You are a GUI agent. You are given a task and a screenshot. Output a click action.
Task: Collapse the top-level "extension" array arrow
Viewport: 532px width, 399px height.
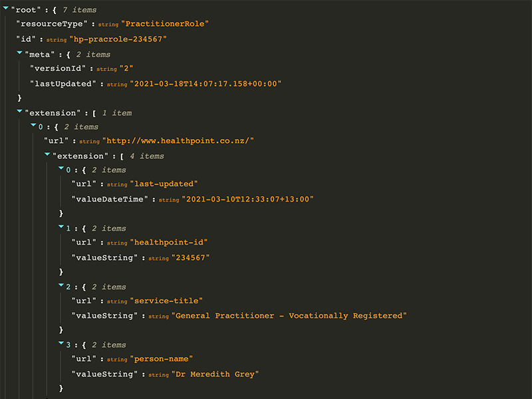(20, 111)
